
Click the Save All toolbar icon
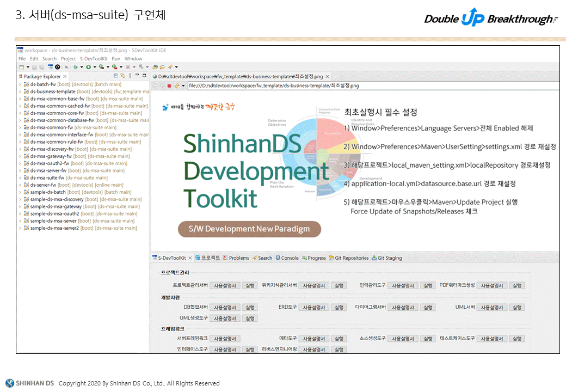click(x=42, y=67)
